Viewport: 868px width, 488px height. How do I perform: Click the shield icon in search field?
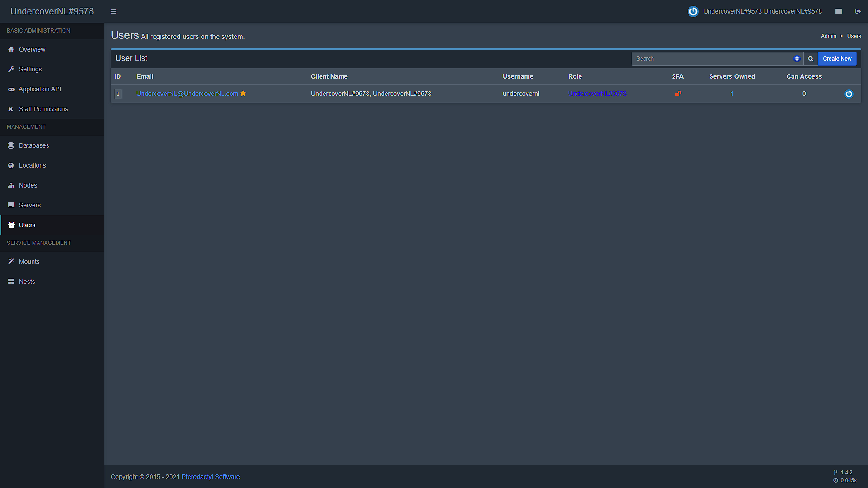[x=797, y=59]
